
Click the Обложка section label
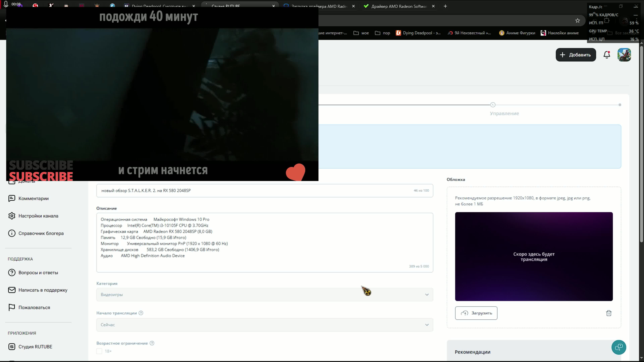(x=456, y=179)
